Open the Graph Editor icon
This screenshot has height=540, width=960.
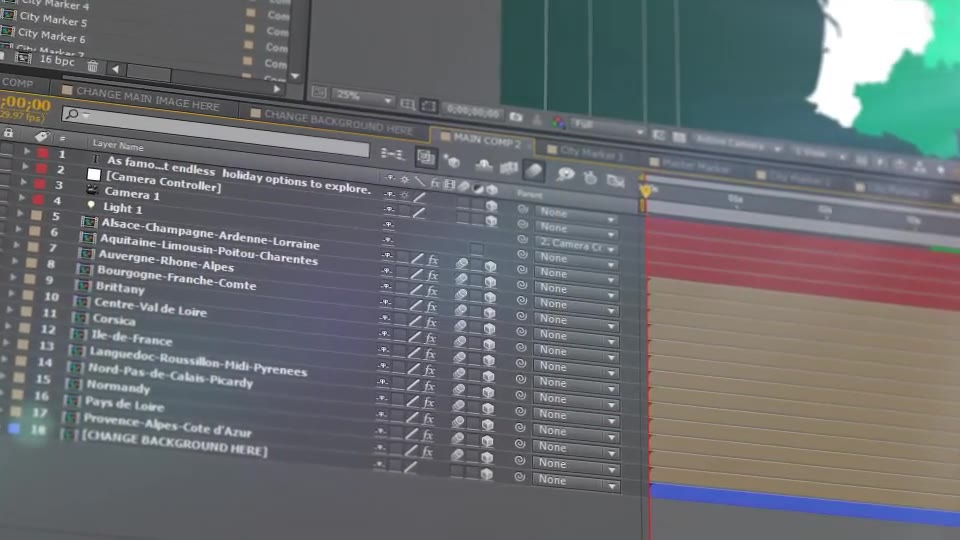615,180
